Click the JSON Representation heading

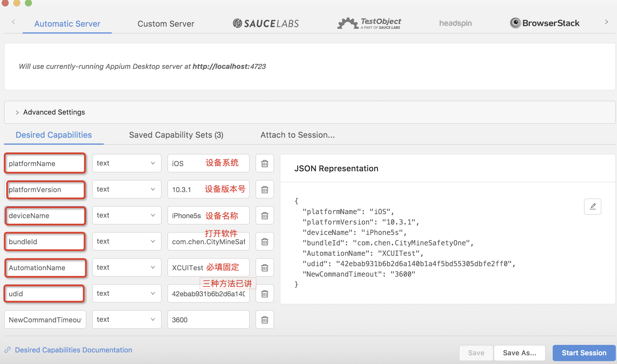click(x=336, y=168)
